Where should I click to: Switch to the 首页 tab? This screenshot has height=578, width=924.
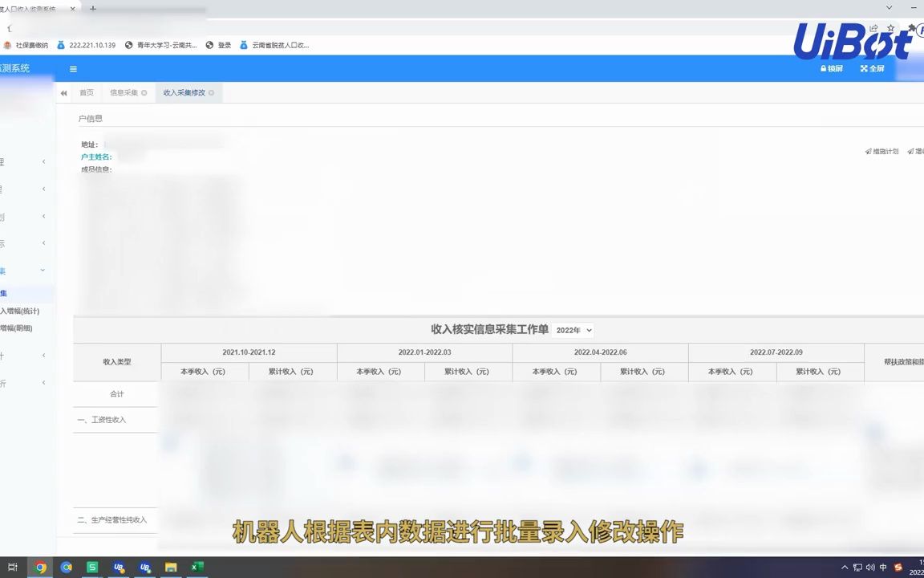tap(87, 92)
